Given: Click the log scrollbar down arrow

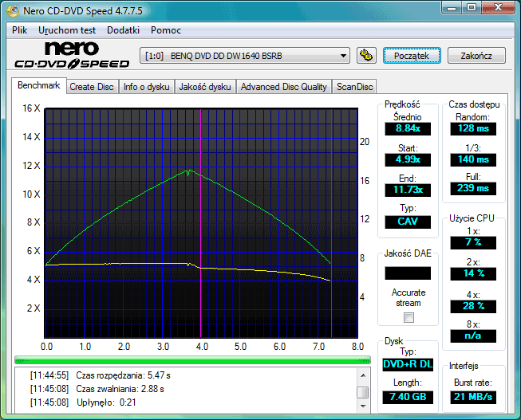Looking at the screenshot, I should point(363,406).
